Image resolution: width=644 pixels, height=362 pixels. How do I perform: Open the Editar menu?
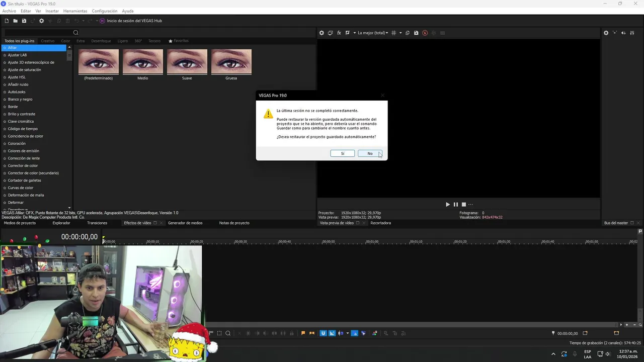(26, 11)
